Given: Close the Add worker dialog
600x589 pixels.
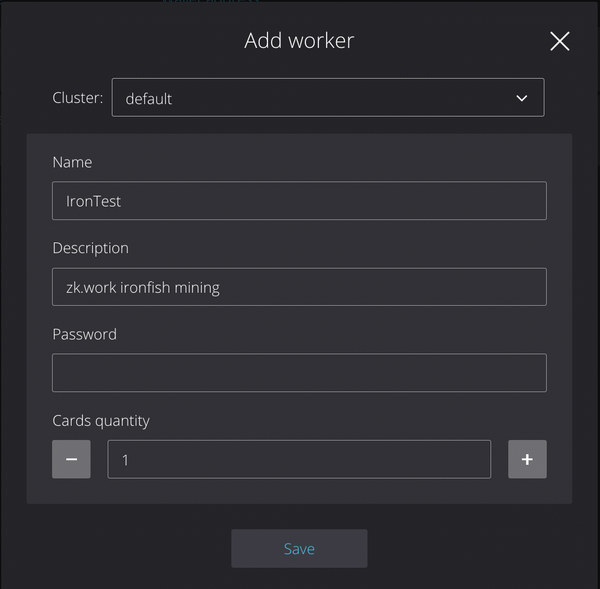Looking at the screenshot, I should click(x=560, y=41).
